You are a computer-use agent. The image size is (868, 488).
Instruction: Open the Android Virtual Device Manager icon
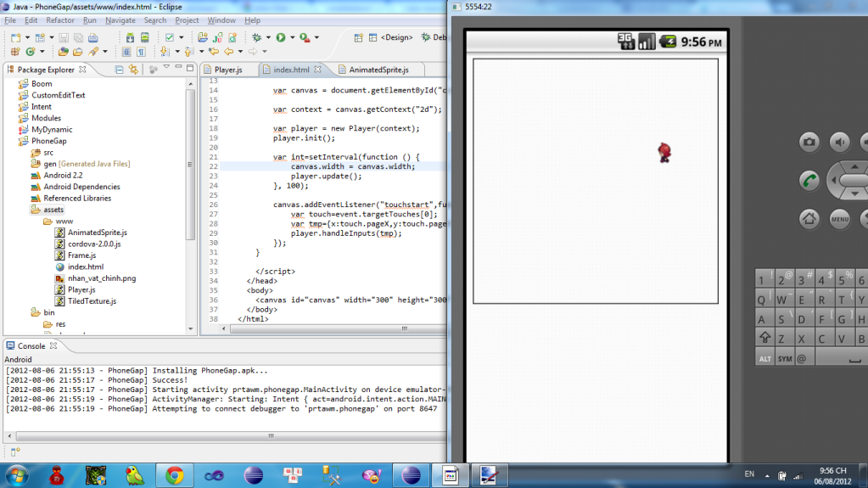(x=144, y=37)
